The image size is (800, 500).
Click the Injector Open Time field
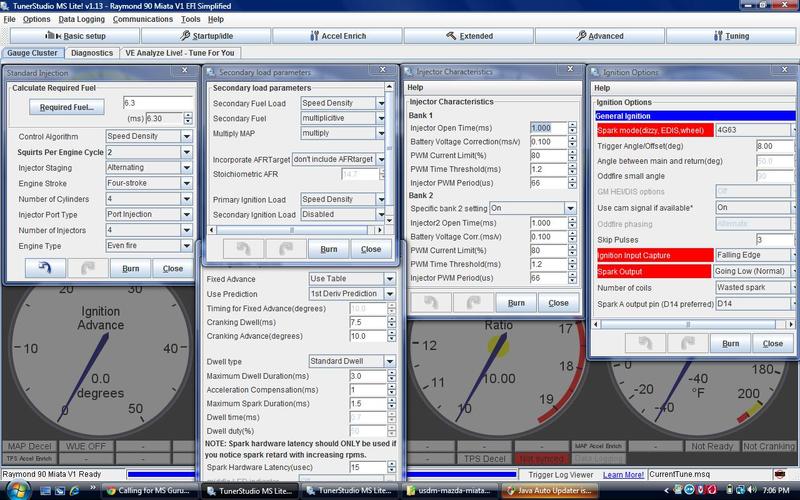pyautogui.click(x=546, y=128)
